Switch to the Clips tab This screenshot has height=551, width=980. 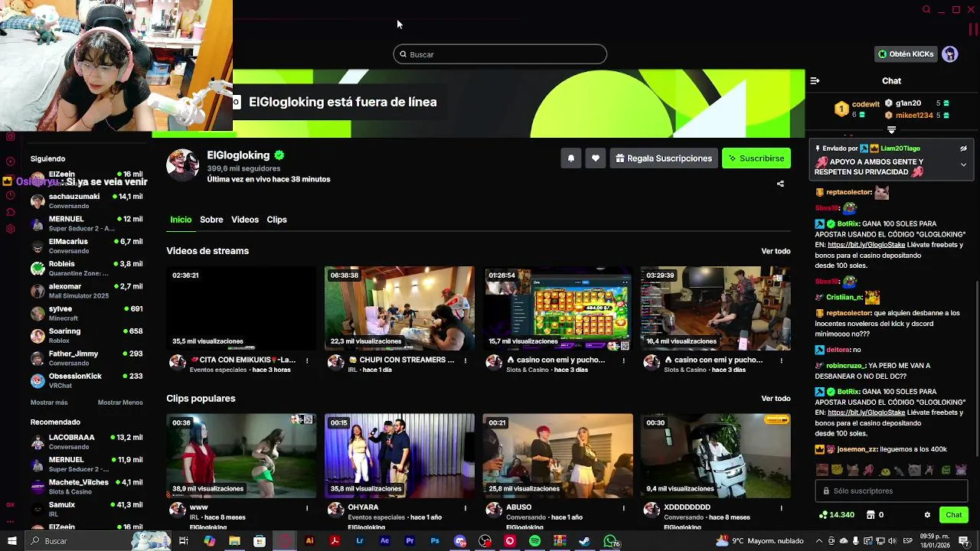[x=276, y=220]
